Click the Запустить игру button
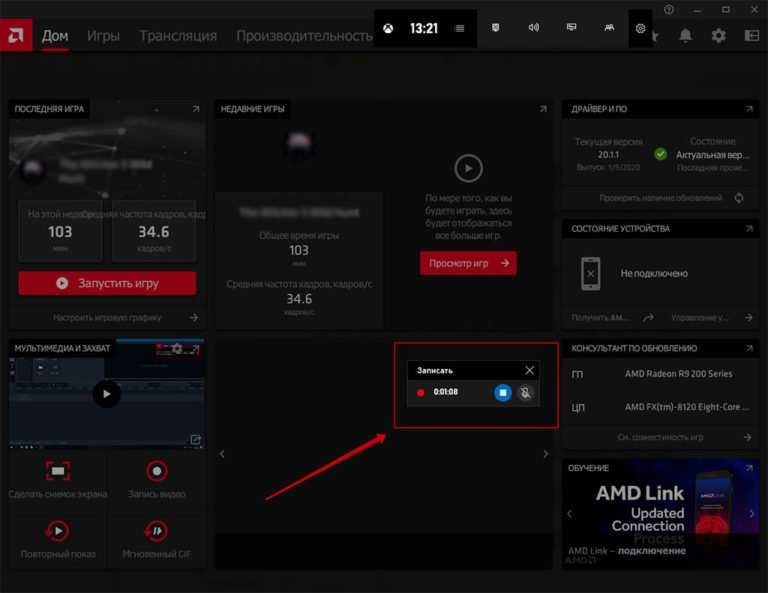The image size is (768, 593). 107,283
